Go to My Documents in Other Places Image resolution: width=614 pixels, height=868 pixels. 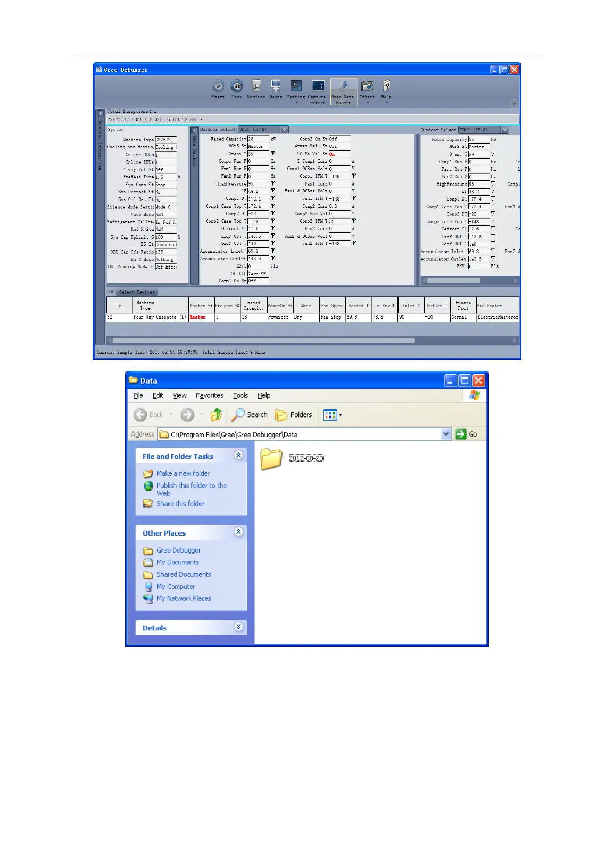click(178, 562)
